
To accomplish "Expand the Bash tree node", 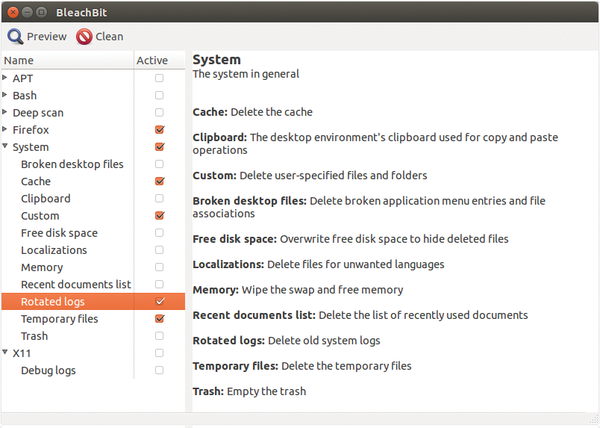I will click(x=5, y=95).
